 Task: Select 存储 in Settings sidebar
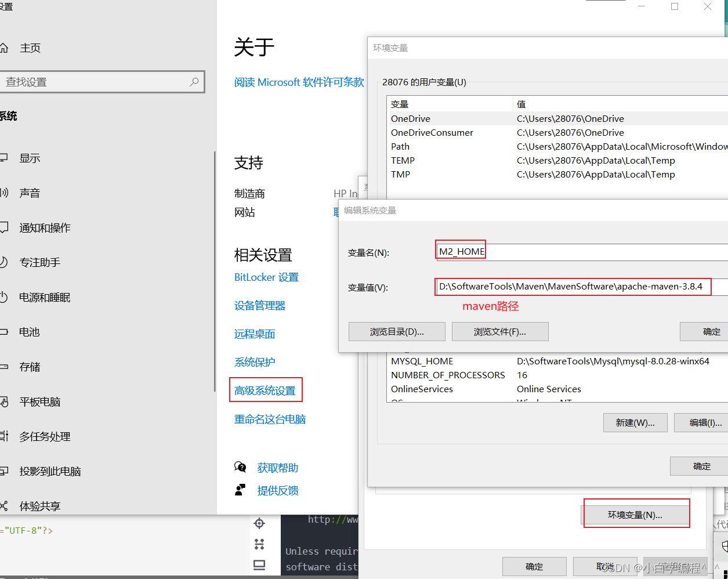click(x=30, y=367)
